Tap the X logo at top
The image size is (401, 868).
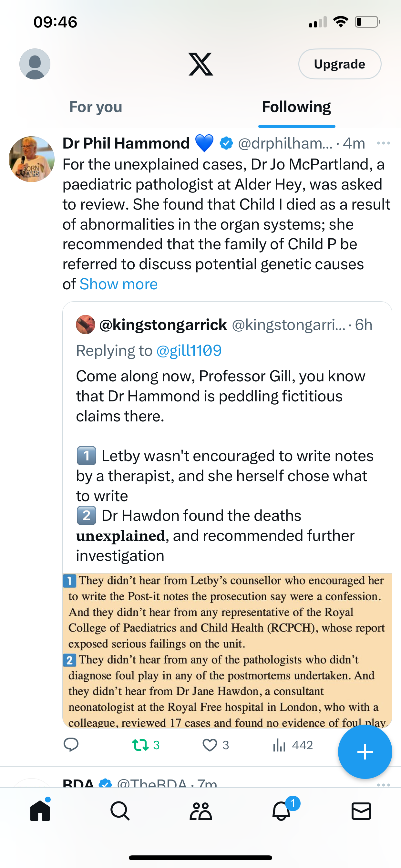pos(200,64)
